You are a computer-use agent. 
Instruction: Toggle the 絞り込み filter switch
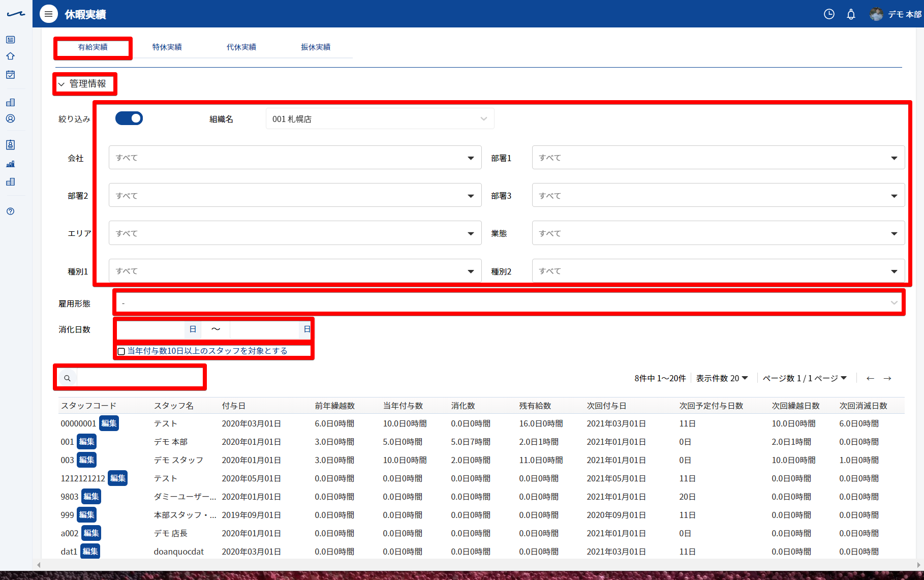(129, 118)
